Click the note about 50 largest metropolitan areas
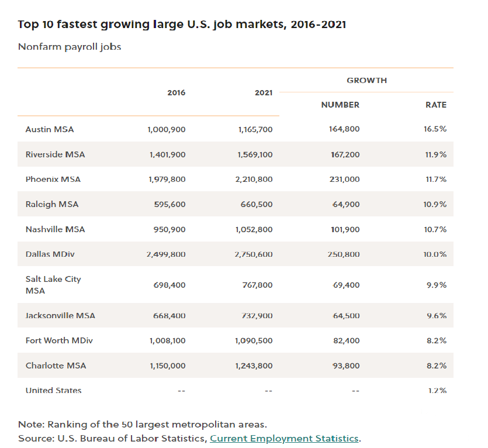Screen dimensions: 488x448 [143, 425]
